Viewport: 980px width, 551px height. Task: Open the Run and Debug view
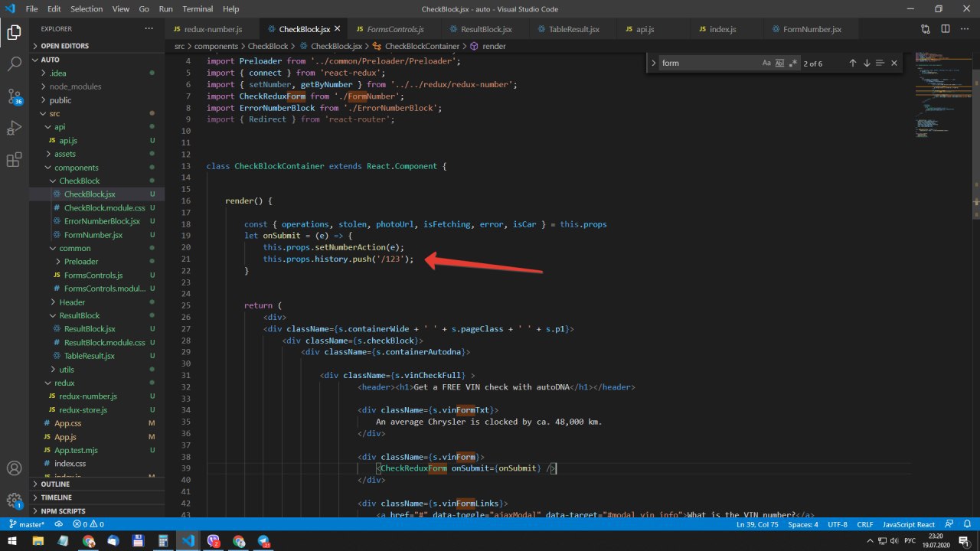click(x=14, y=128)
